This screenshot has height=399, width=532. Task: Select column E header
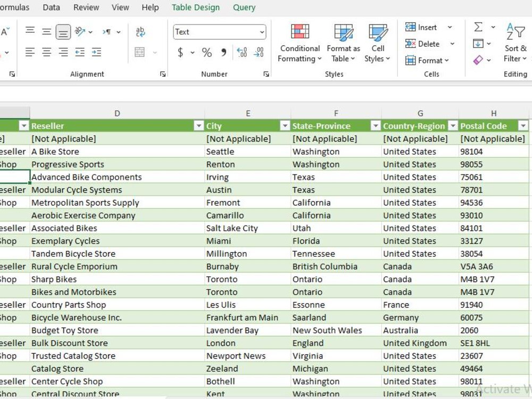[x=248, y=113]
